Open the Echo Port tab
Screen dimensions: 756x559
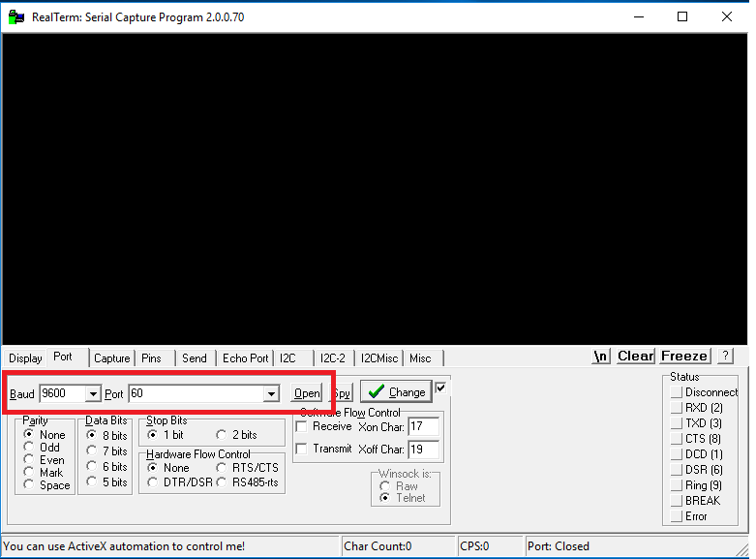(x=245, y=357)
